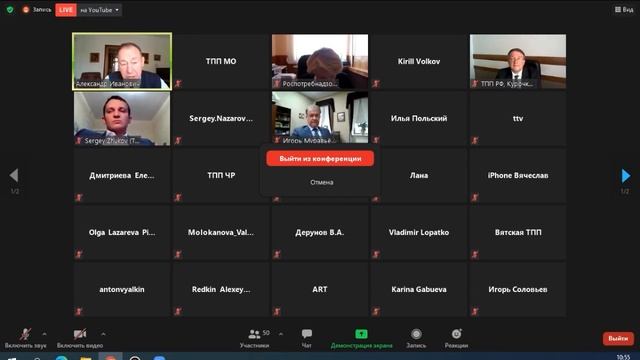Screen dimensions: 640x360
Task: Select the Дерунов В.А. participant tile
Action: pos(320,233)
